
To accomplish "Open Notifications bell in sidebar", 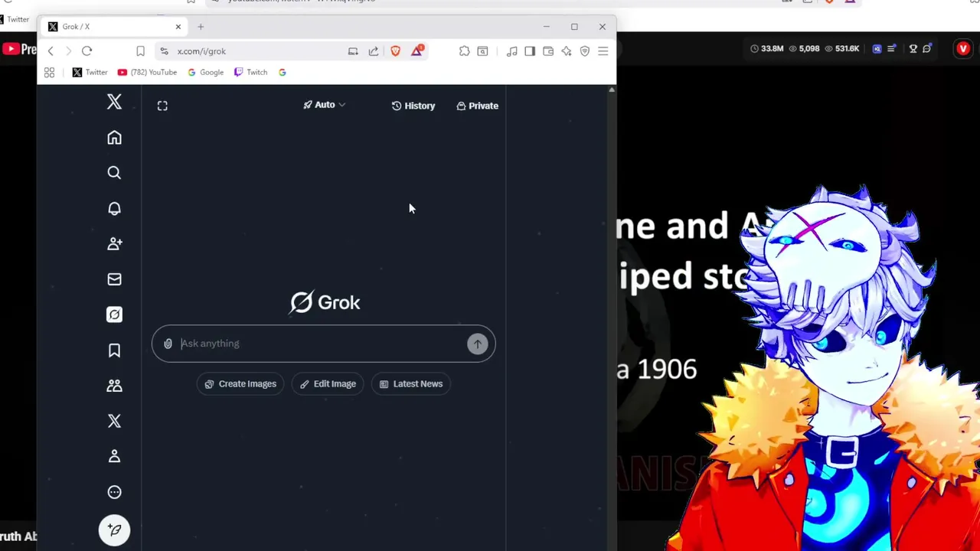I will click(114, 208).
